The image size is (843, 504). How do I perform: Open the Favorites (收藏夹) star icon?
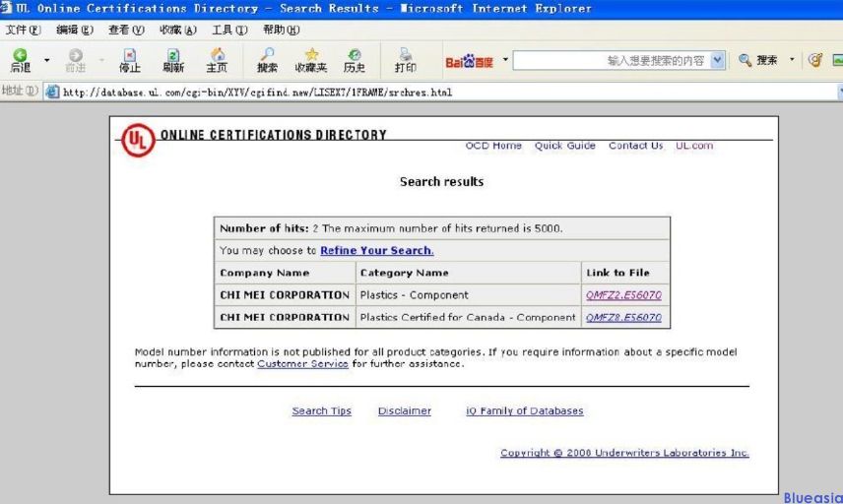(311, 59)
